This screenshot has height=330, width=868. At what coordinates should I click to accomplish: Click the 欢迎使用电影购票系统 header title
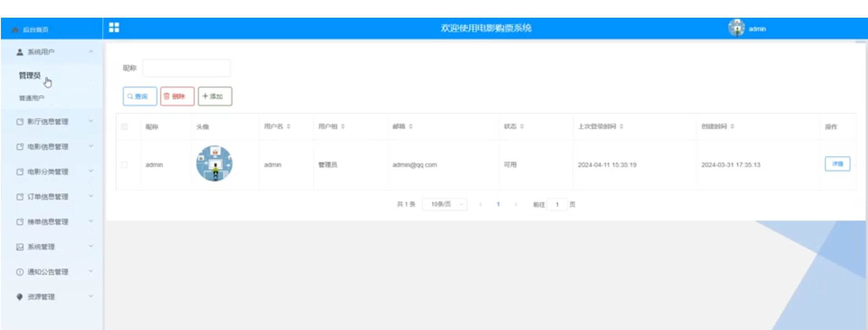tap(486, 28)
